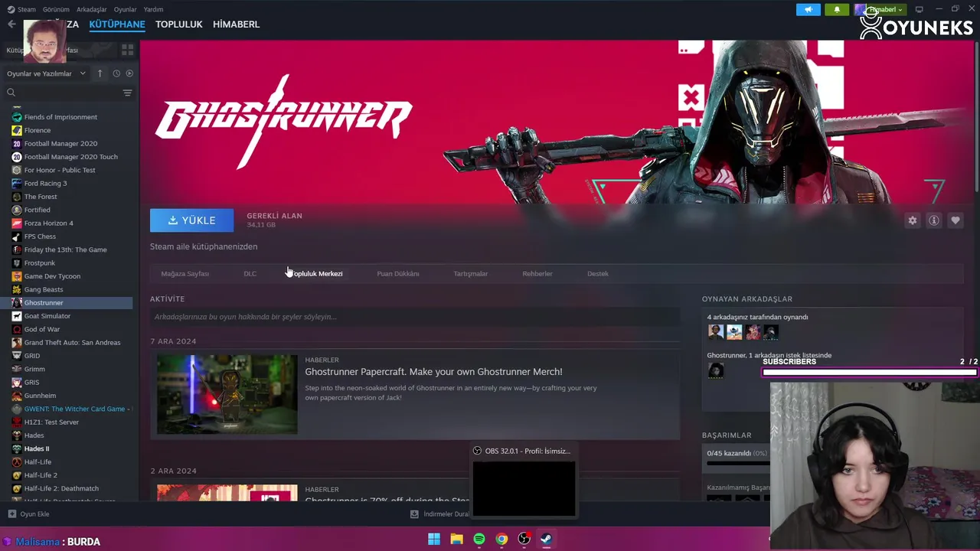Click the main page vertical scrollbar
The height and width of the screenshot is (551, 980).
coord(976,115)
